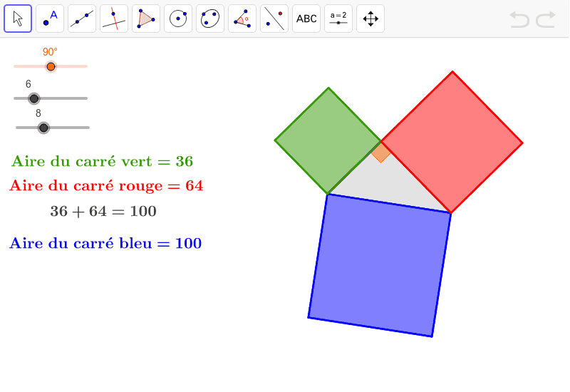Image resolution: width=570 pixels, height=392 pixels.
Task: Choose the Line through two points tool
Action: [x=82, y=19]
